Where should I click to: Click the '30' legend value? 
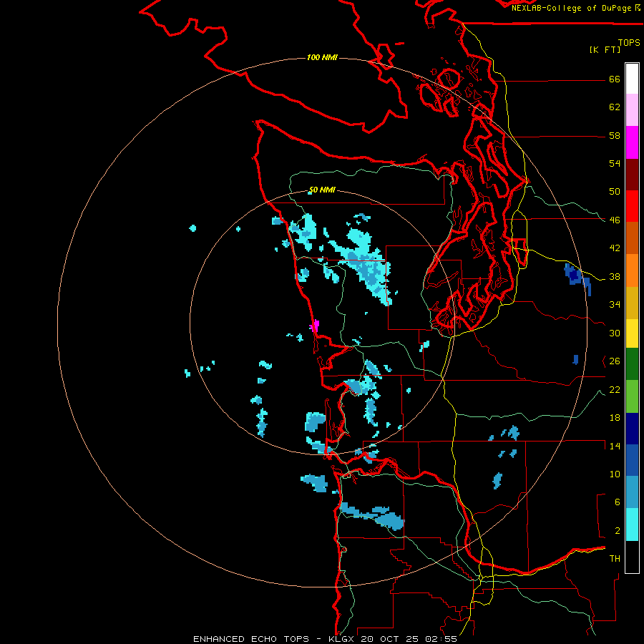pyautogui.click(x=615, y=333)
